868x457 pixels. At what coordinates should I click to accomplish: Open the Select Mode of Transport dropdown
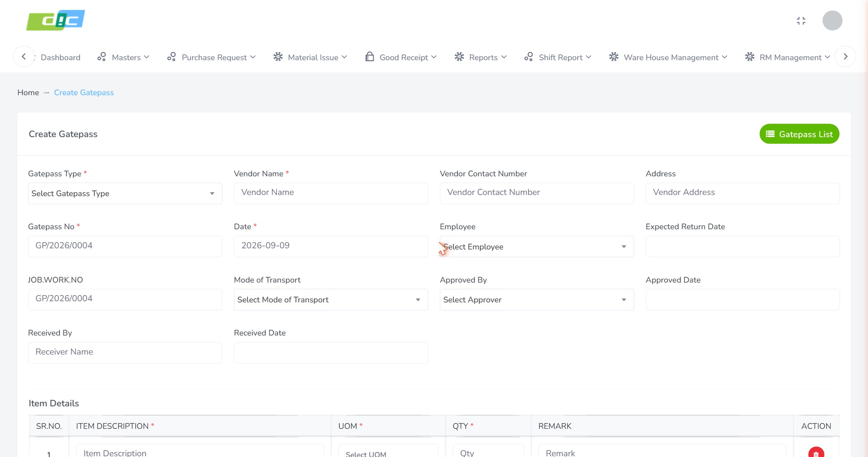pos(331,300)
